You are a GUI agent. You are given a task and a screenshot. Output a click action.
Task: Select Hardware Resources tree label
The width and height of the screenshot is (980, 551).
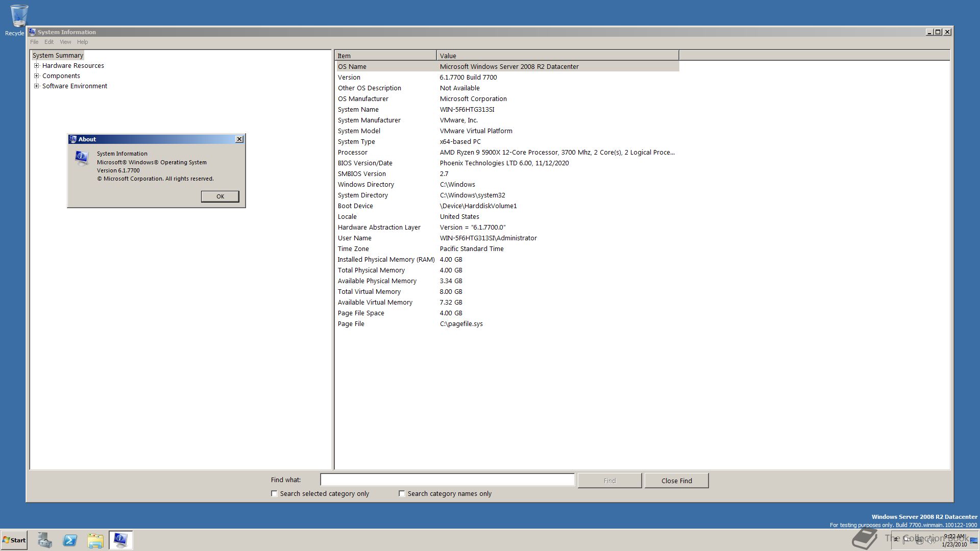click(x=73, y=65)
